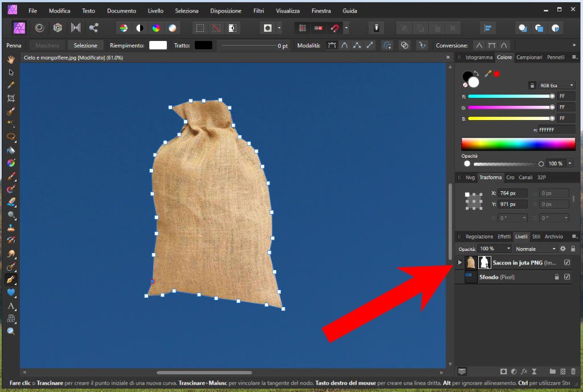Open the Filtri menu
Viewport: 583px width, 392px height.
pos(258,11)
